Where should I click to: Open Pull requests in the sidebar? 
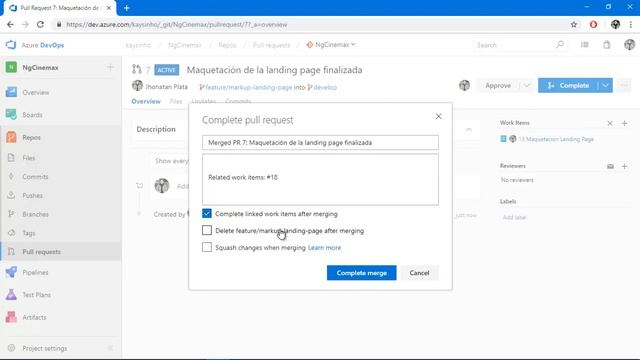(41, 252)
